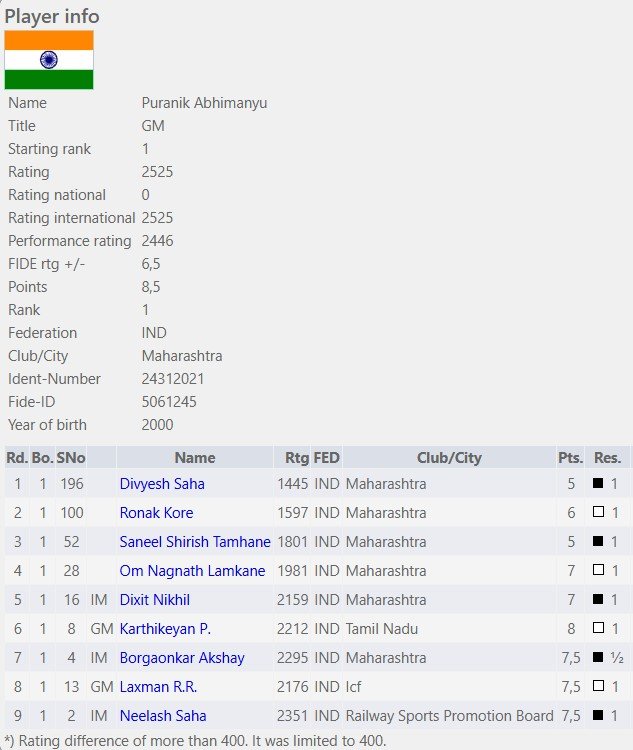Open Saneel Shirish Tamhane's profile
This screenshot has width=633, height=750.
coord(195,541)
